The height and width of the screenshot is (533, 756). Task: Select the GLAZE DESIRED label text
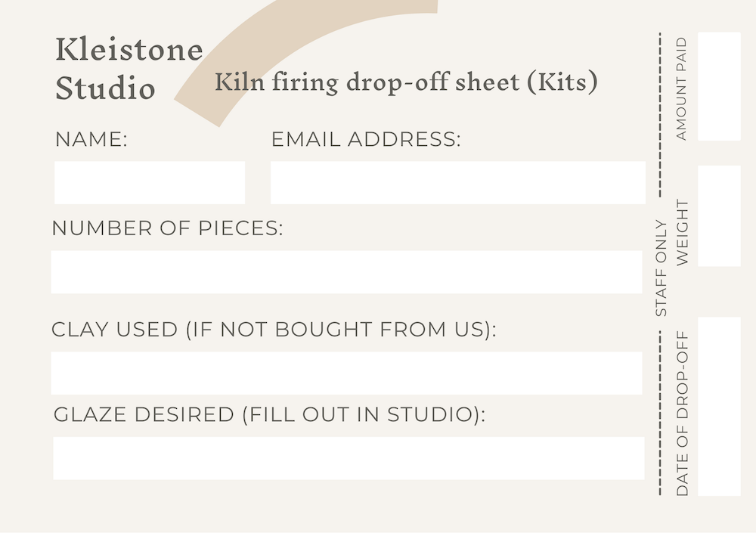click(269, 415)
